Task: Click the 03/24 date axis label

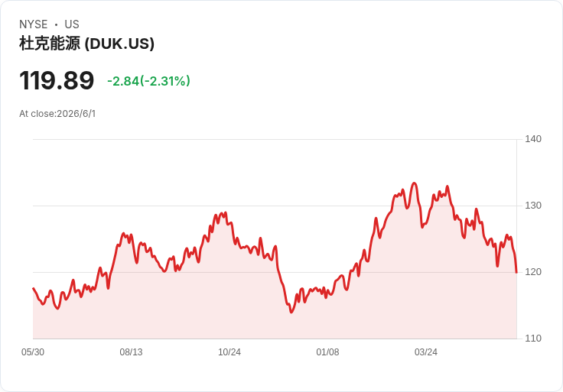Action: pos(426,352)
